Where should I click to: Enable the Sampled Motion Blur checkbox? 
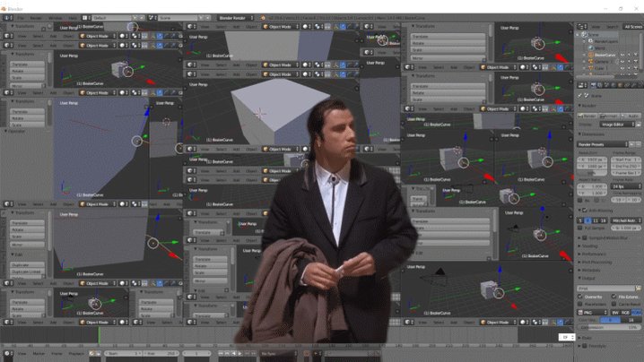click(585, 237)
